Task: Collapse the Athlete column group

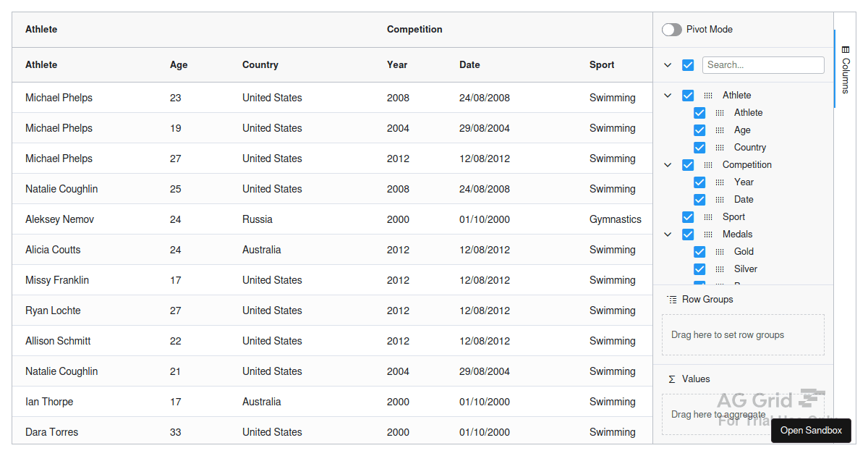Action: tap(667, 95)
